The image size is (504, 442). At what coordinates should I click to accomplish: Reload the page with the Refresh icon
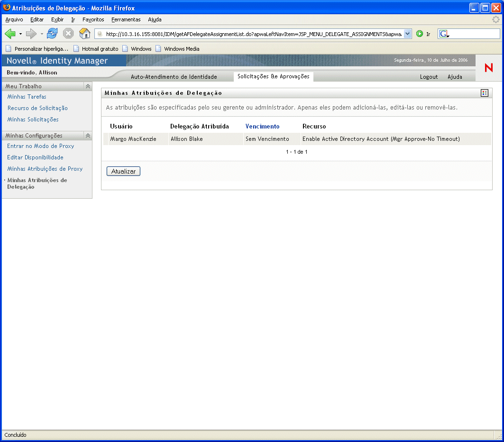pos(52,34)
